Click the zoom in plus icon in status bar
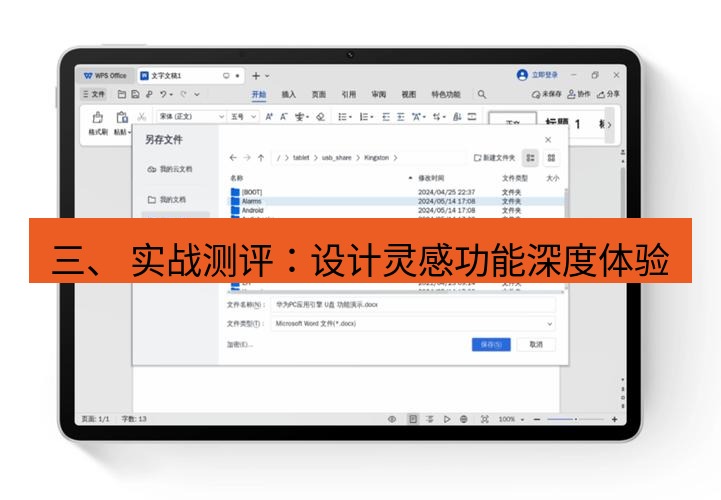Image resolution: width=721 pixels, height=500 pixels. point(614,419)
